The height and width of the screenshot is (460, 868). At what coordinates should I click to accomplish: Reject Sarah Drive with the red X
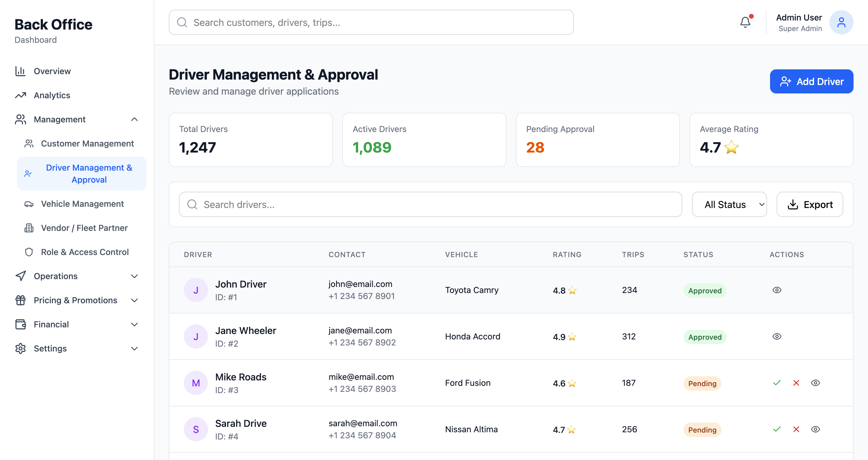796,429
